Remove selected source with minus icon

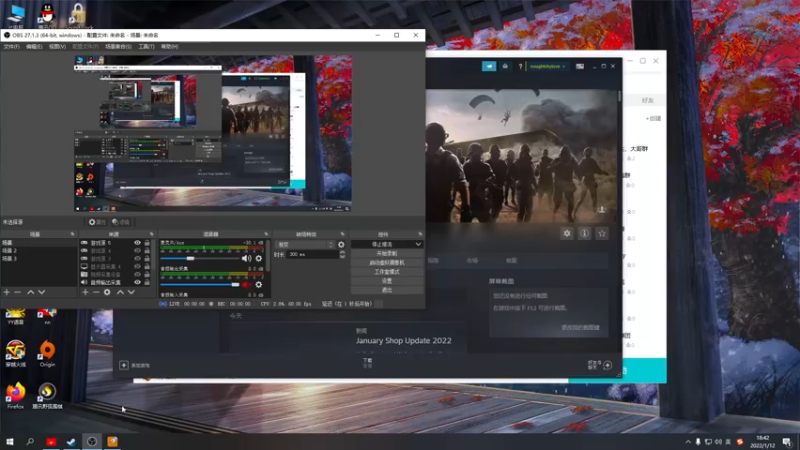(x=96, y=292)
